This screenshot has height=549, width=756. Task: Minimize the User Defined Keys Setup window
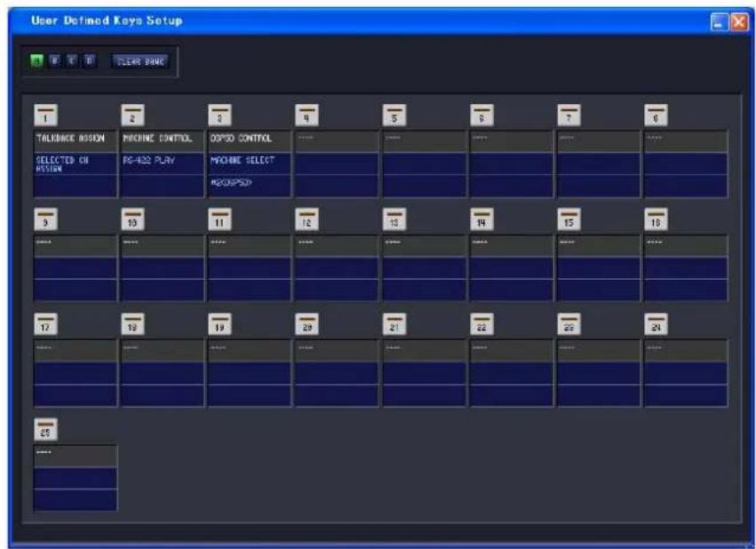pyautogui.click(x=720, y=21)
